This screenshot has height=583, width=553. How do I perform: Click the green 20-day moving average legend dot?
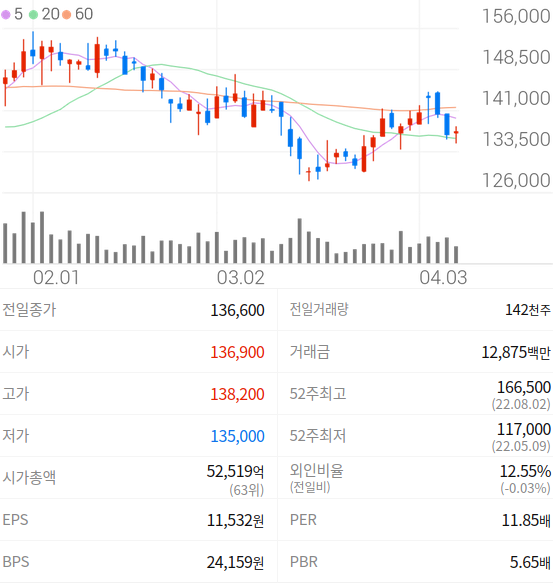33,15
